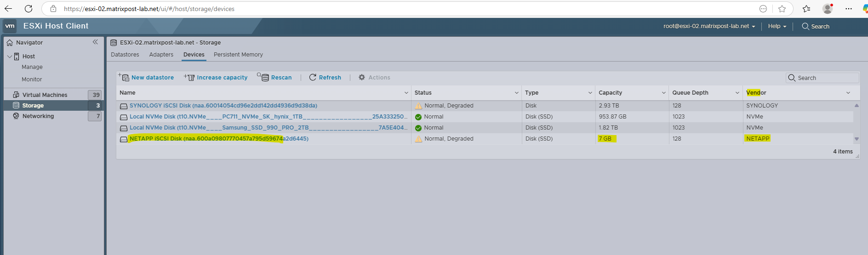This screenshot has width=868, height=255.
Task: Click the disk icon of NETAPP iSCSI Disk
Action: (x=124, y=139)
